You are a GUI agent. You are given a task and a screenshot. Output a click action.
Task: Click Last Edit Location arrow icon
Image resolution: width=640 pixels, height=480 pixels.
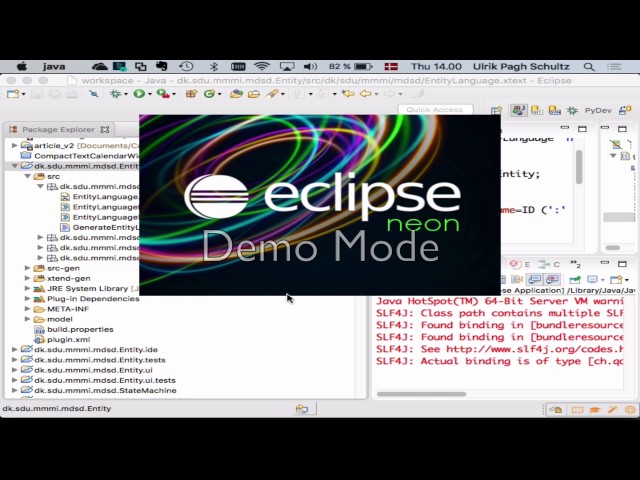(x=348, y=94)
